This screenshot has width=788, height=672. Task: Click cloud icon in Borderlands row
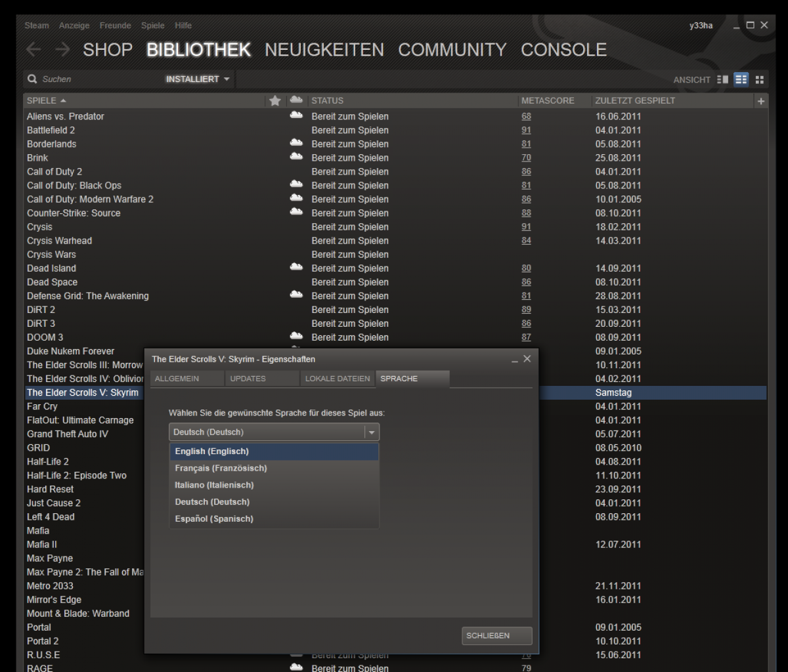[296, 143]
